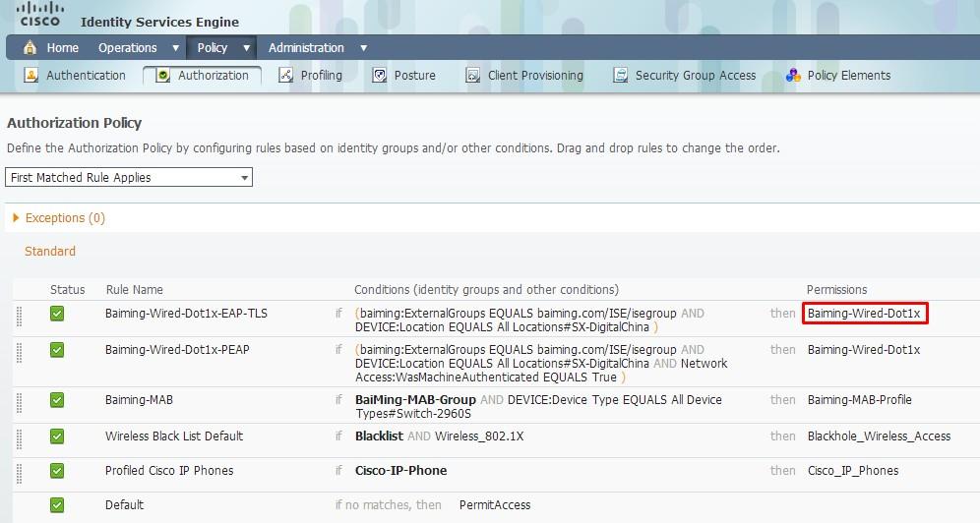Click the Wireless_802.1X condition
980x523 pixels.
click(479, 436)
